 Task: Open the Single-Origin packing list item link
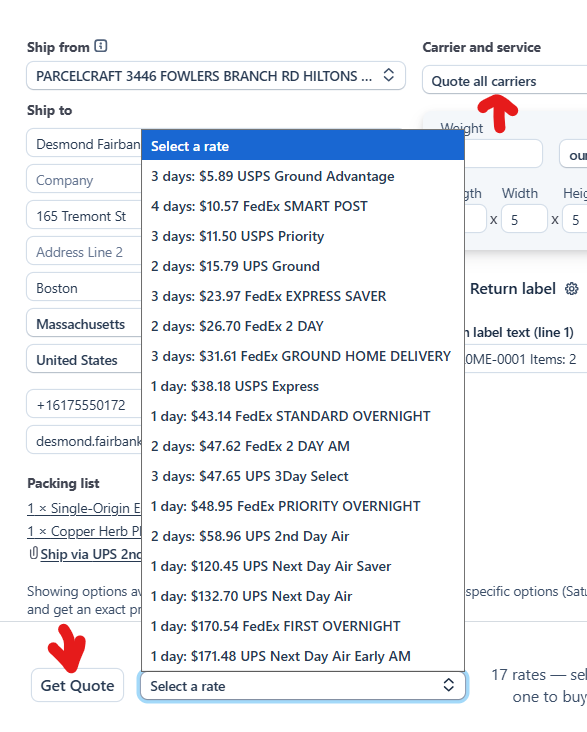[x=84, y=508]
